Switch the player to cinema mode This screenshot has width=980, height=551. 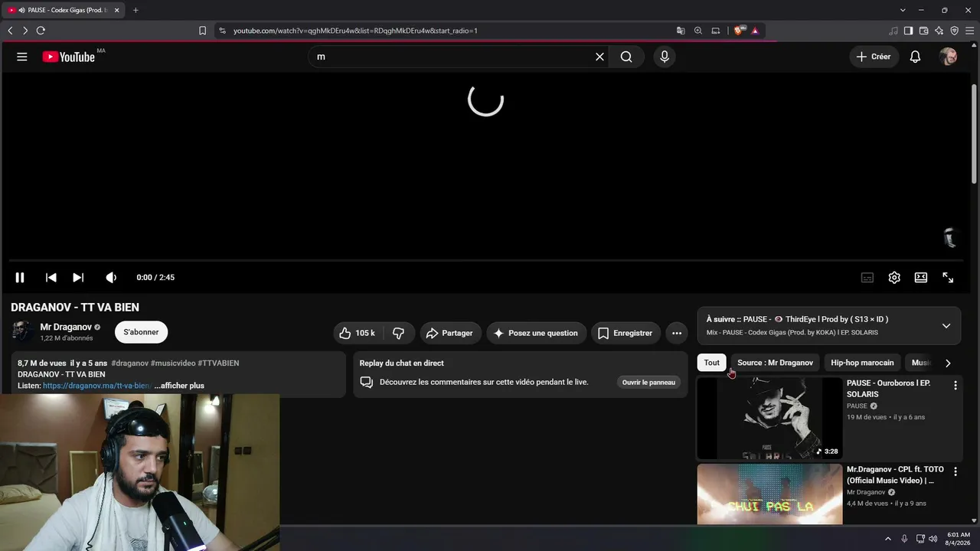coord(921,278)
